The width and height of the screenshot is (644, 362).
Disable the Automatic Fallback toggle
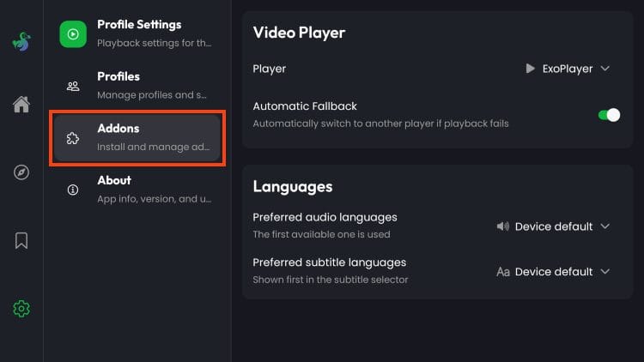tap(609, 115)
